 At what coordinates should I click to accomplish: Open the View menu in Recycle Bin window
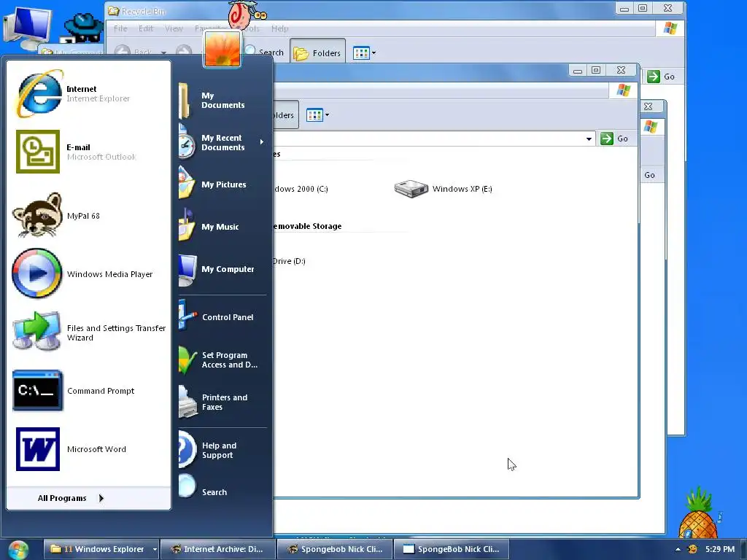[174, 28]
